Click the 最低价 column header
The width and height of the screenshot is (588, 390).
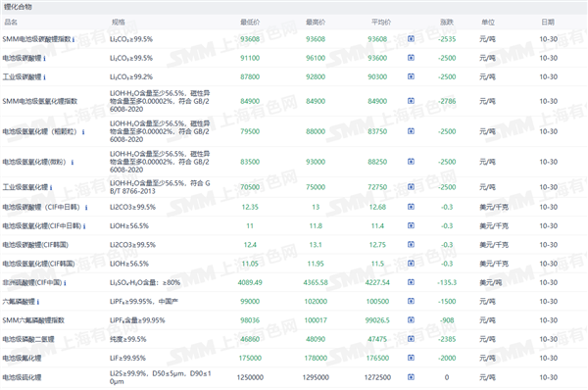tap(250, 23)
